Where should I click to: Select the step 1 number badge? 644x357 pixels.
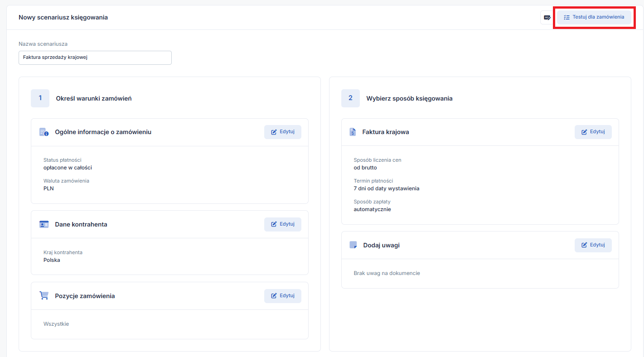(40, 98)
